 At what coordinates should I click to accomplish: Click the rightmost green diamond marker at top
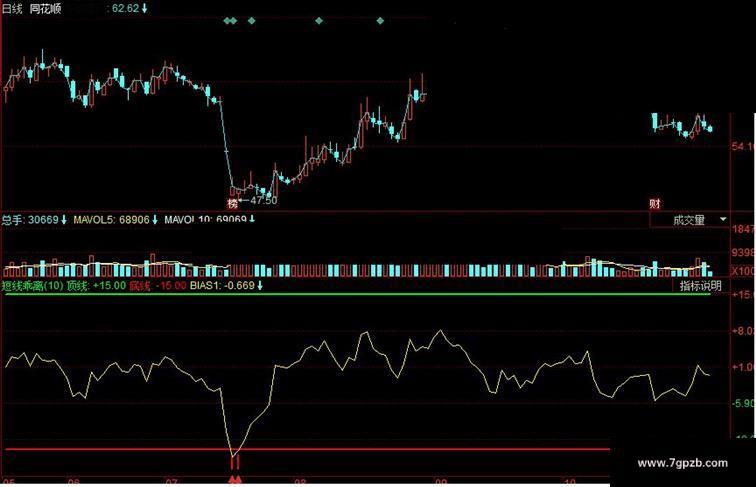click(x=380, y=21)
